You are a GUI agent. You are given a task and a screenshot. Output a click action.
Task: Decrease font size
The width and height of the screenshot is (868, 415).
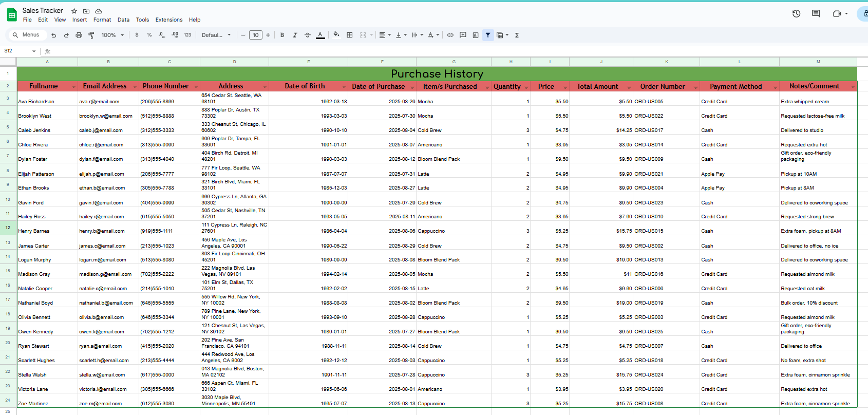[243, 35]
